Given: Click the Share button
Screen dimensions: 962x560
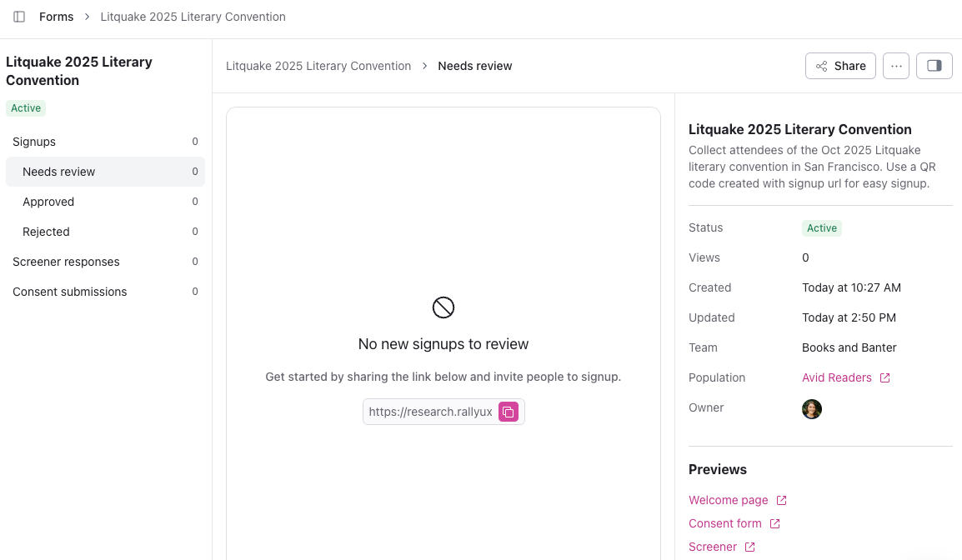Looking at the screenshot, I should [x=840, y=66].
